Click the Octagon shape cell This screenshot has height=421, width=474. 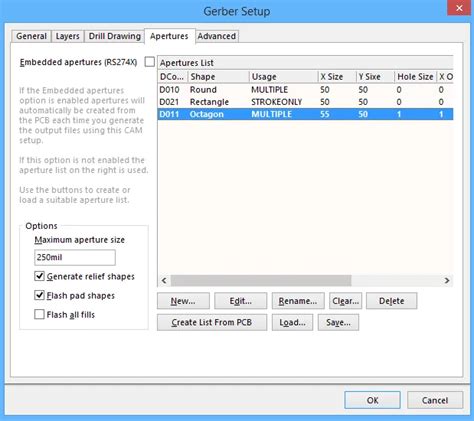coord(207,114)
